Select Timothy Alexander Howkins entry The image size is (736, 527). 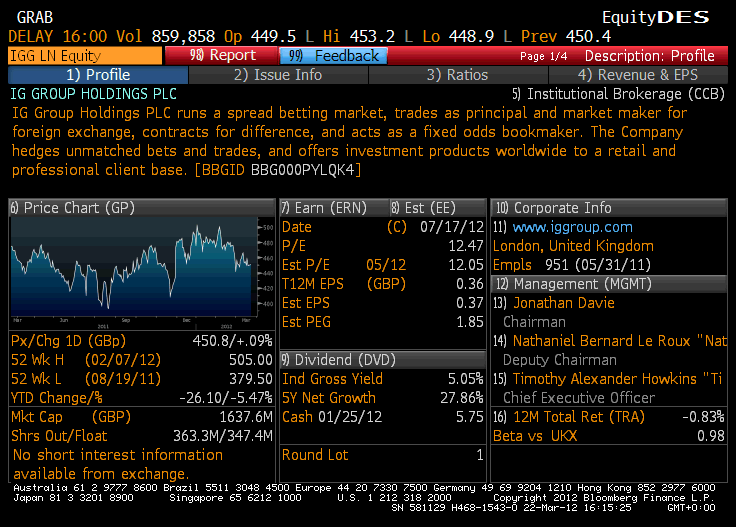617,379
